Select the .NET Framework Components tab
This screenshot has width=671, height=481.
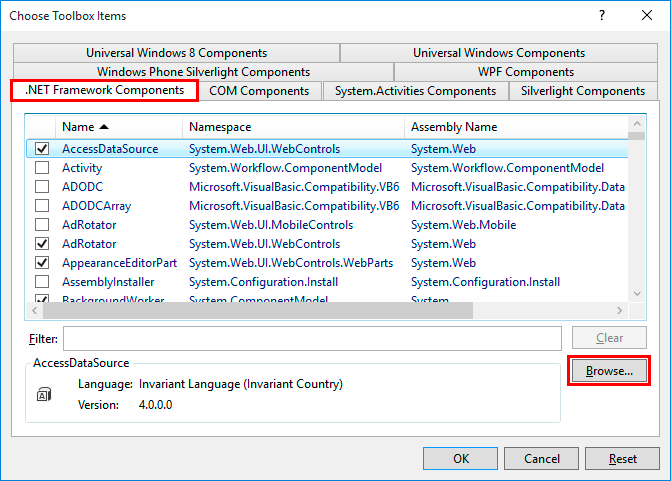(x=104, y=90)
